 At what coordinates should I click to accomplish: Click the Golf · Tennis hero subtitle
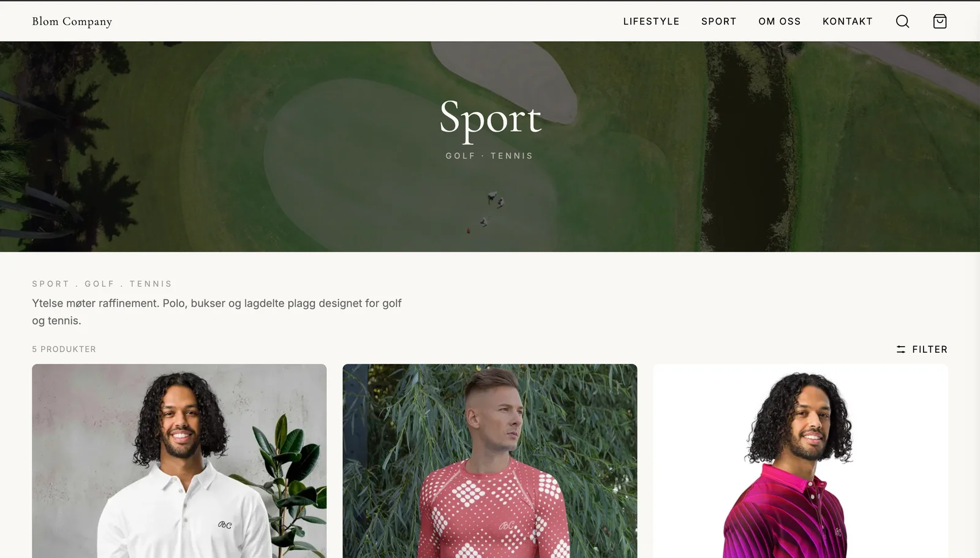click(x=489, y=156)
